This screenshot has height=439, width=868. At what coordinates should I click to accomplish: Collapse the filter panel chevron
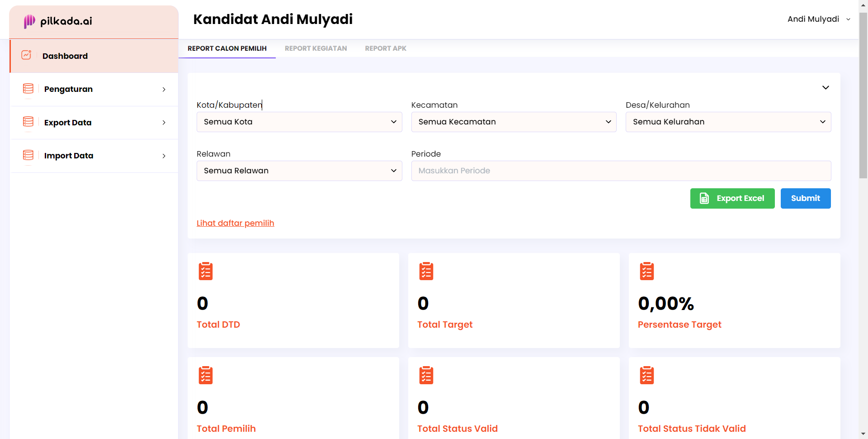pos(826,88)
